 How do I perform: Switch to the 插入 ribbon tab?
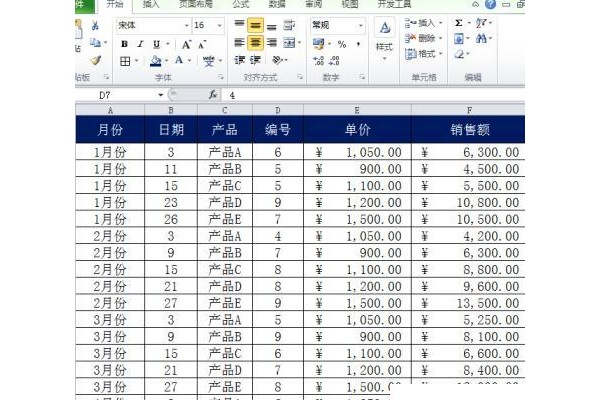click(151, 4)
